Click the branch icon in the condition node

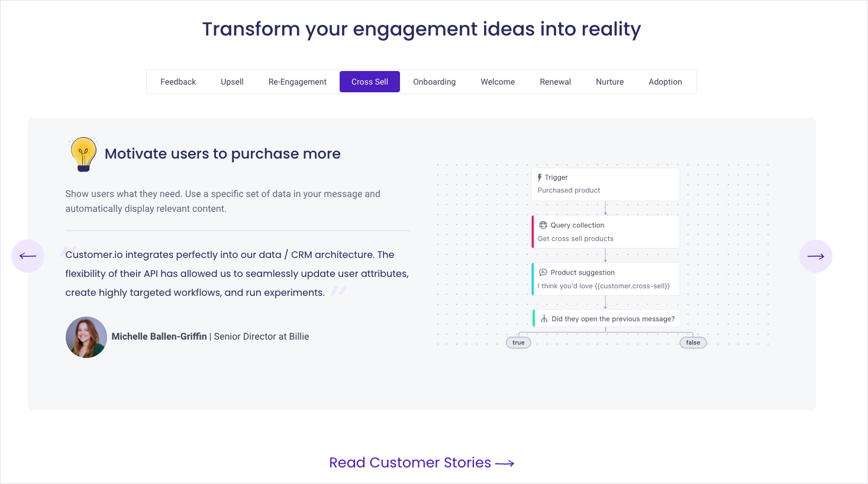point(544,319)
